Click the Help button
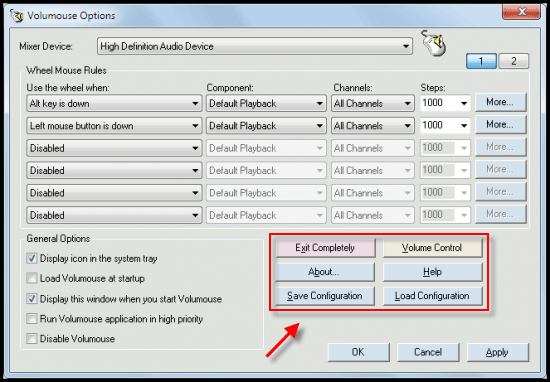The height and width of the screenshot is (382, 550). coord(432,272)
